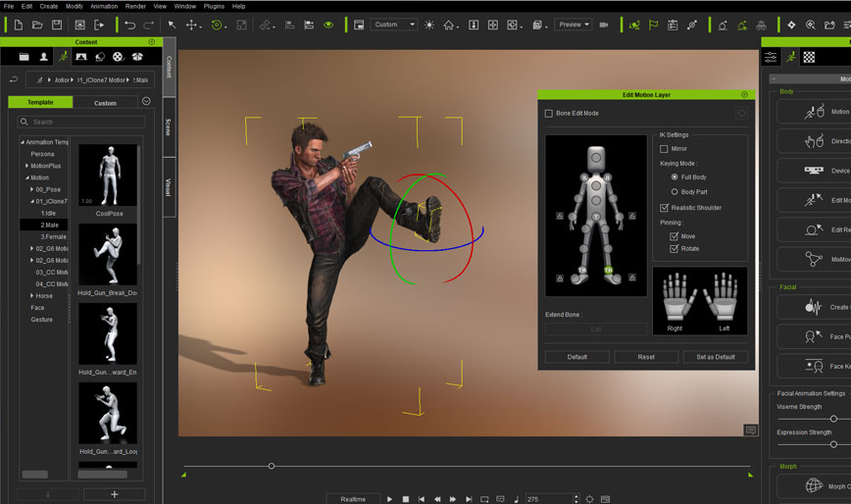Open the Device mocap icon
The height and width of the screenshot is (504, 851).
point(814,171)
